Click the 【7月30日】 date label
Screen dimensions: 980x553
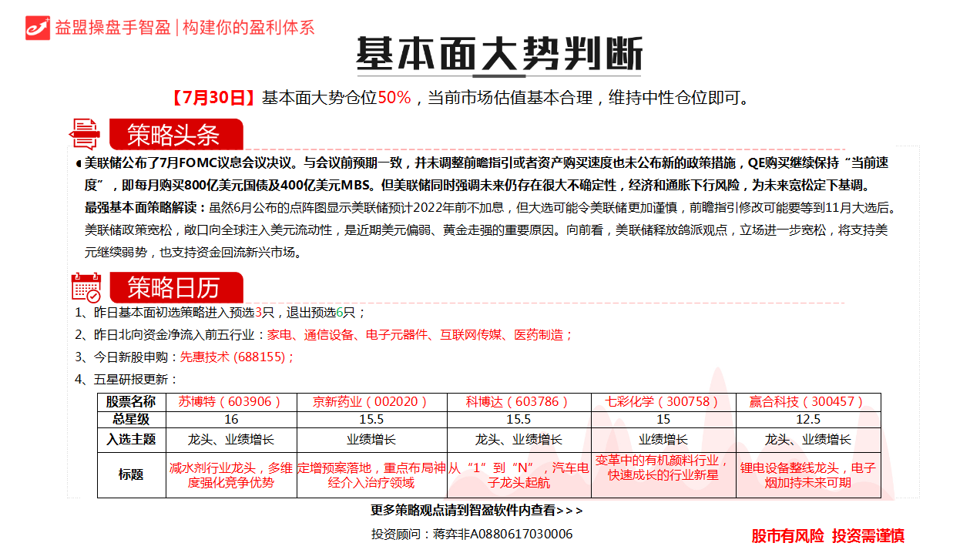(213, 98)
